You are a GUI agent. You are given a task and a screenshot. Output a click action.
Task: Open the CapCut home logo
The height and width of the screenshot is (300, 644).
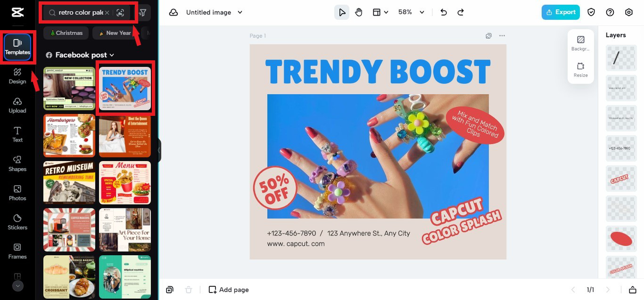click(x=17, y=12)
